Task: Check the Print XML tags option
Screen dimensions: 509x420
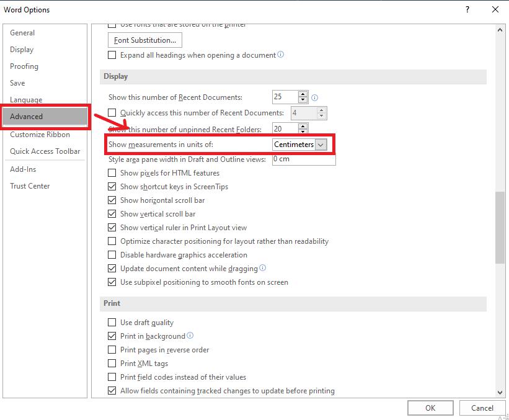Action: [x=112, y=363]
